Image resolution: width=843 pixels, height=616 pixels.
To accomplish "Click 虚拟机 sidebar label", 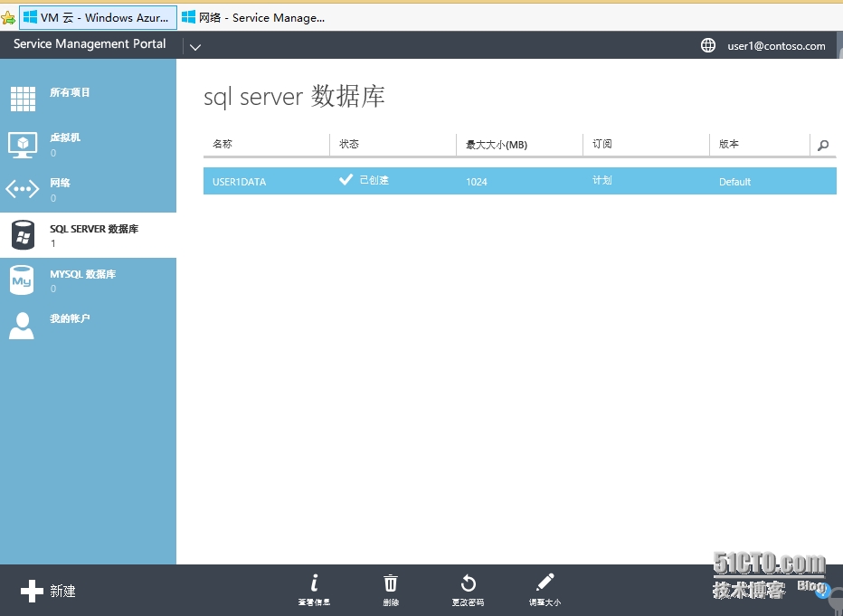I will pyautogui.click(x=65, y=137).
